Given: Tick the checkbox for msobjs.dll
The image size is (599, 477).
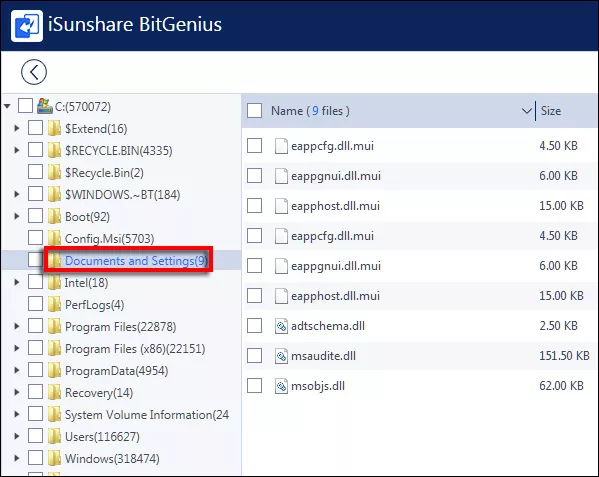Looking at the screenshot, I should point(254,386).
